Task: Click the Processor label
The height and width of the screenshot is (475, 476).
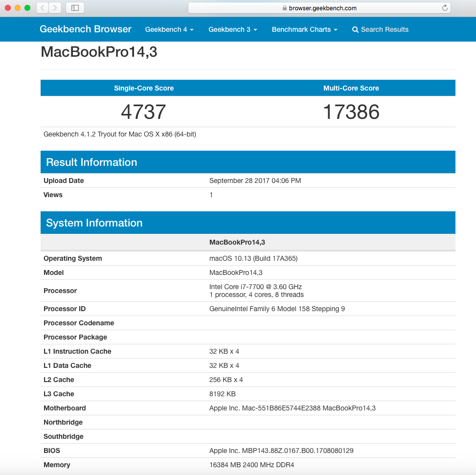Action: point(60,291)
